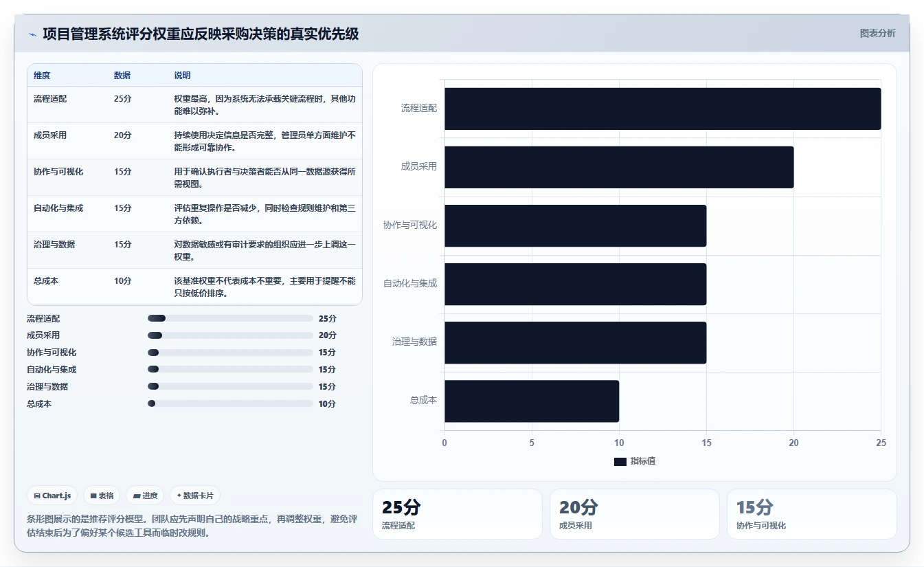
Task: Click the 进度 chip
Action: coord(145,496)
